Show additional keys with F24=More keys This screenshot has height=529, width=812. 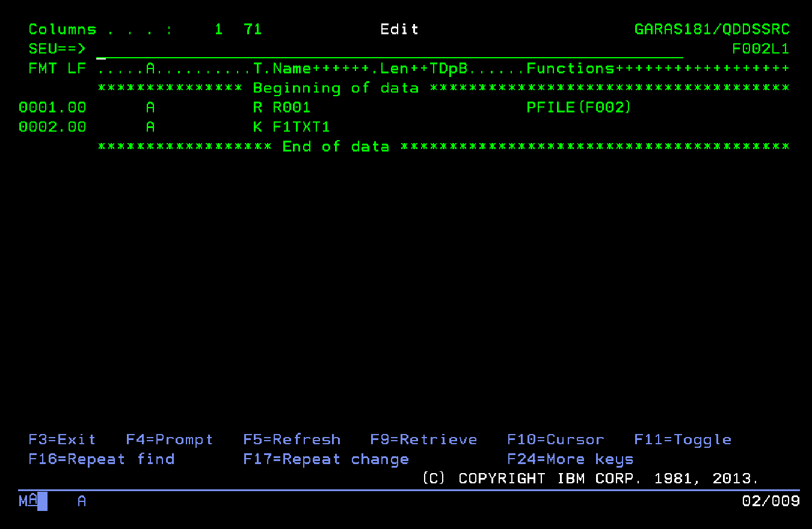570,460
